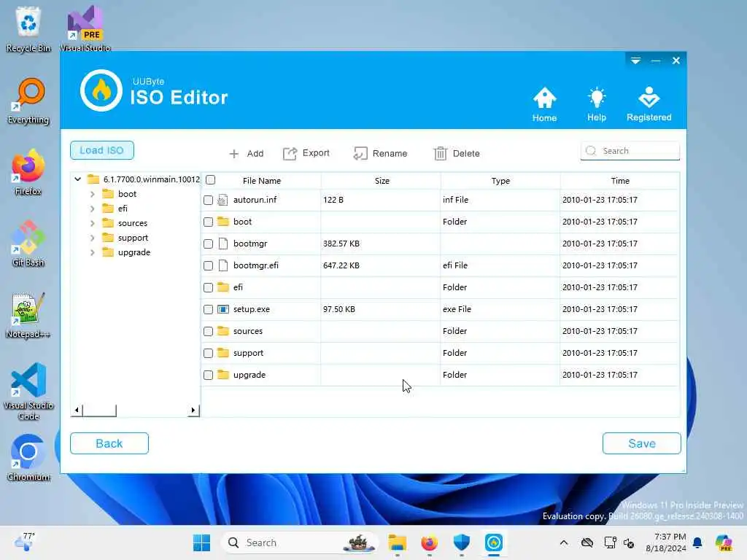The width and height of the screenshot is (747, 560).
Task: Open the Recycle Bin desktop icon
Action: (28, 29)
